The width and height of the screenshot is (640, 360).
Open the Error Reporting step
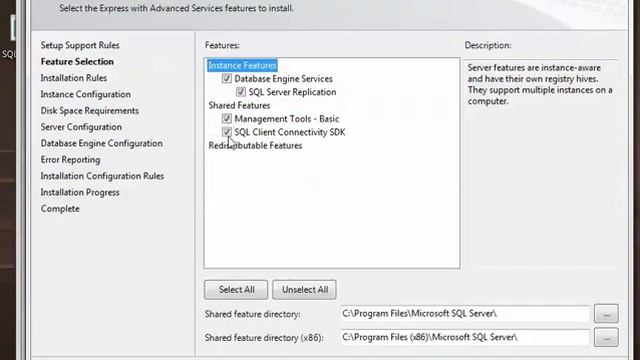tap(70, 160)
